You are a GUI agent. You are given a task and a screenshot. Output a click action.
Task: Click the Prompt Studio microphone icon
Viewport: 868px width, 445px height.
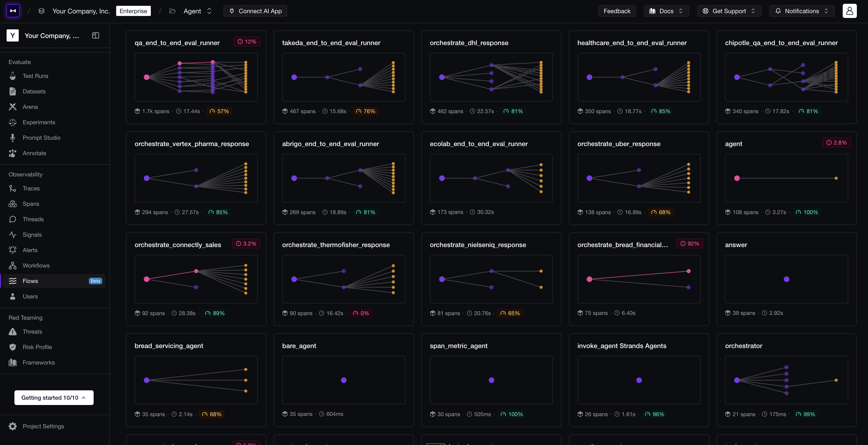point(12,138)
